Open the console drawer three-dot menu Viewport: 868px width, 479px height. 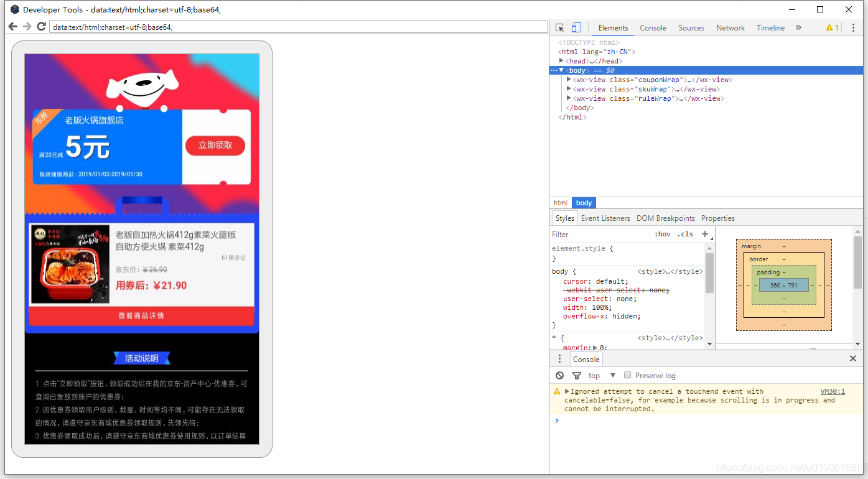559,359
